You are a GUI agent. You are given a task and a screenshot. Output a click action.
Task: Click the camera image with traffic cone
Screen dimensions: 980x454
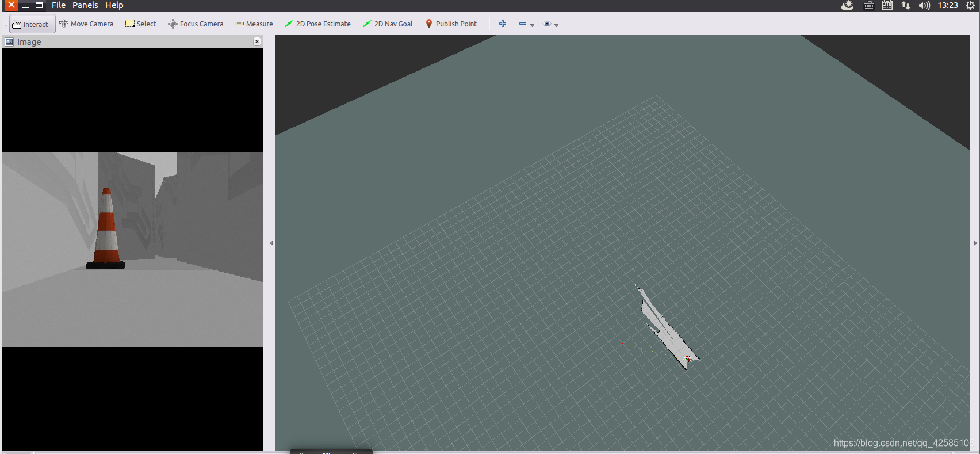[x=132, y=249]
